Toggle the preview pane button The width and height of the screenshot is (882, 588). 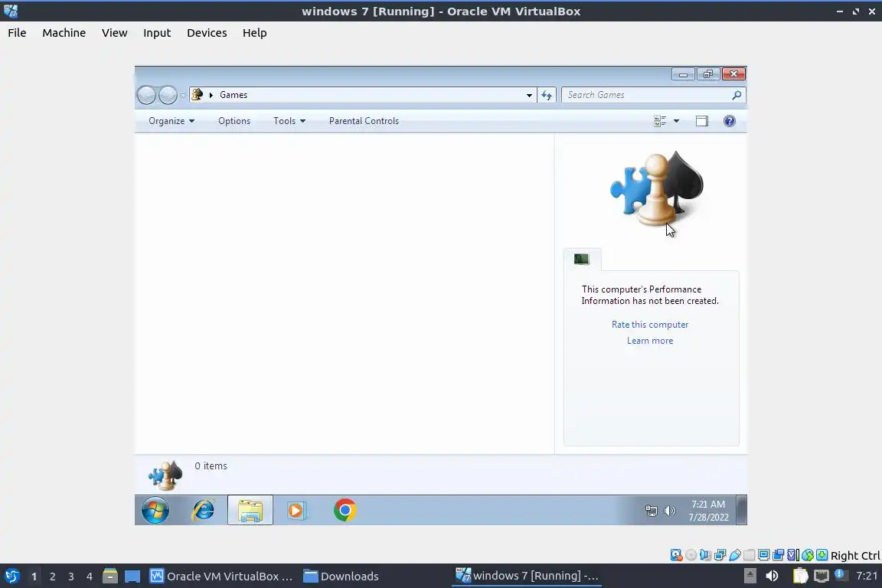[702, 121]
